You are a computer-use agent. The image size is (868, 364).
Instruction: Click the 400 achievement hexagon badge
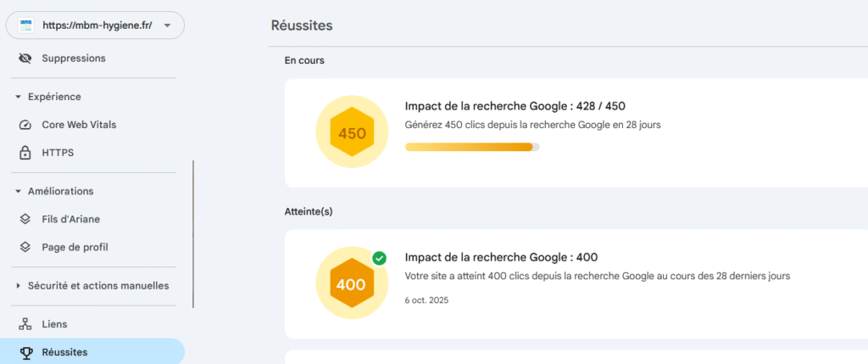(x=351, y=284)
